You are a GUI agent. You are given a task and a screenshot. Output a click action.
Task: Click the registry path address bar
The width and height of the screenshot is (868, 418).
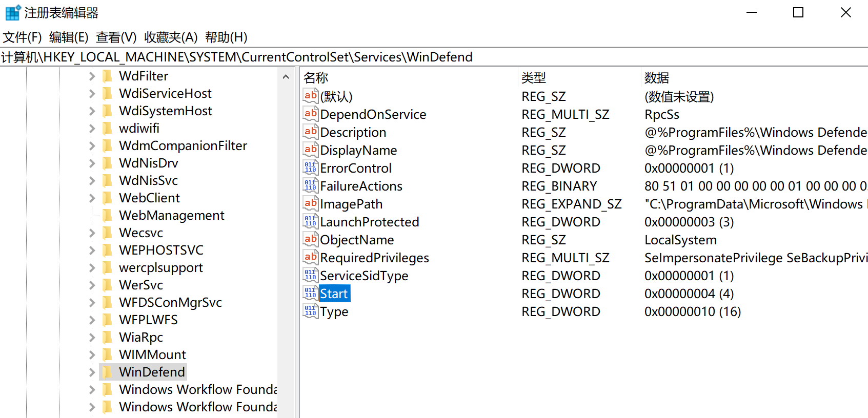(434, 57)
